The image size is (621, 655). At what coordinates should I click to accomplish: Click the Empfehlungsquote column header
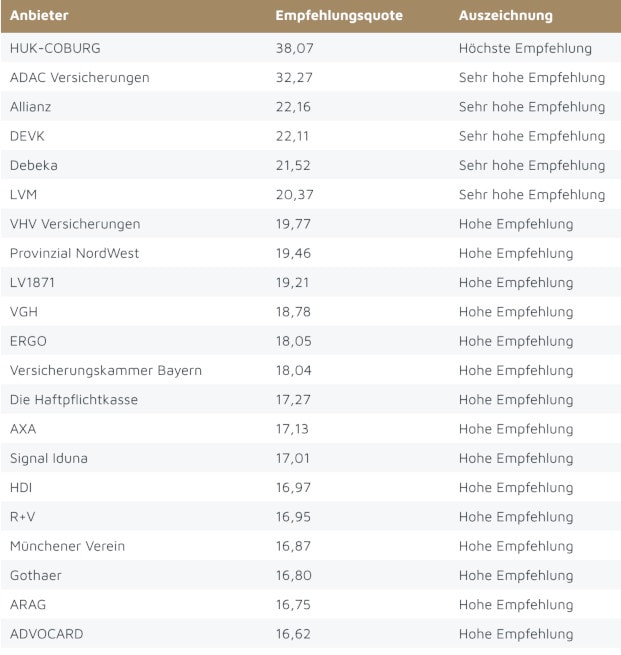pyautogui.click(x=339, y=16)
